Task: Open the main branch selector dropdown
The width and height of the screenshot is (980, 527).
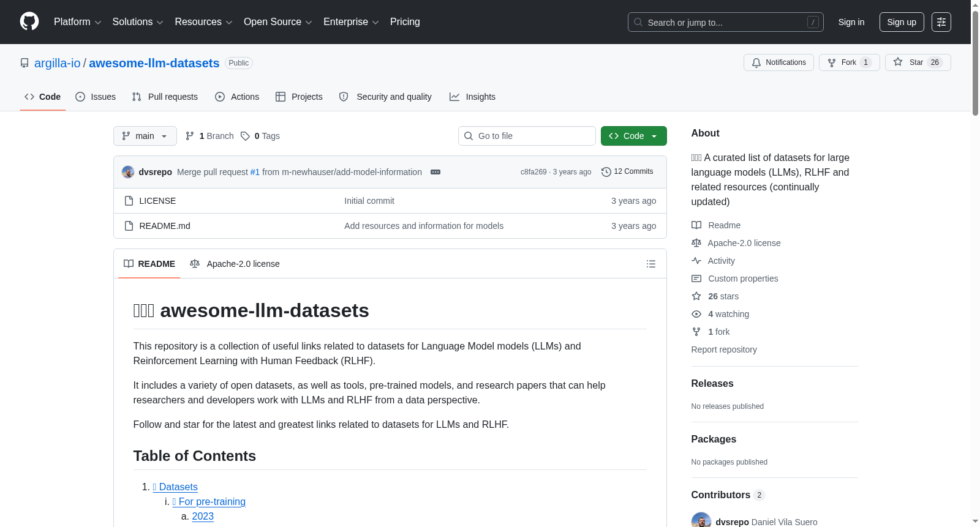Action: (x=145, y=136)
